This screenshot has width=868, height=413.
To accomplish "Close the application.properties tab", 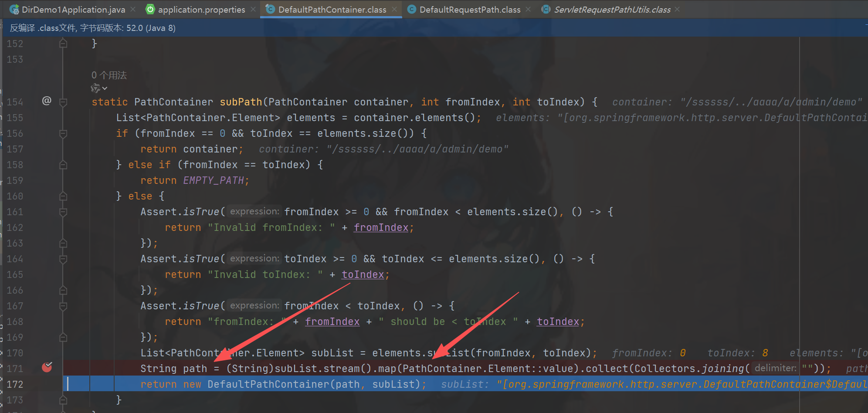I will (253, 9).
